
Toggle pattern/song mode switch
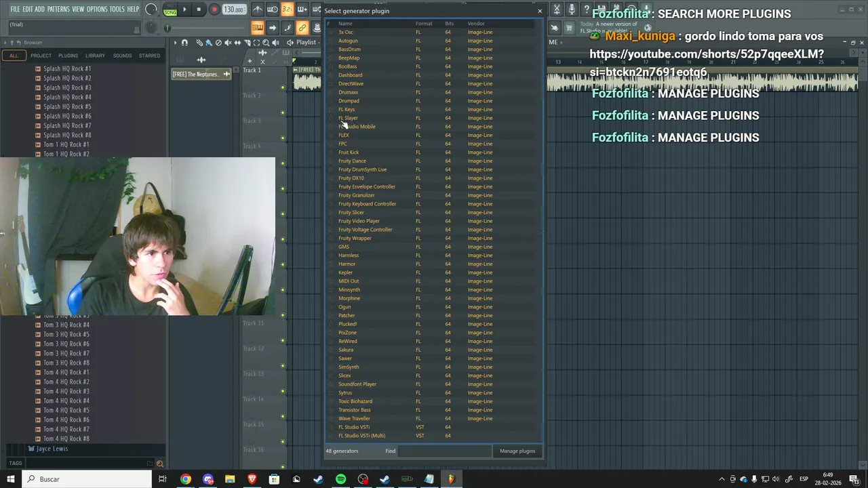(x=170, y=9)
